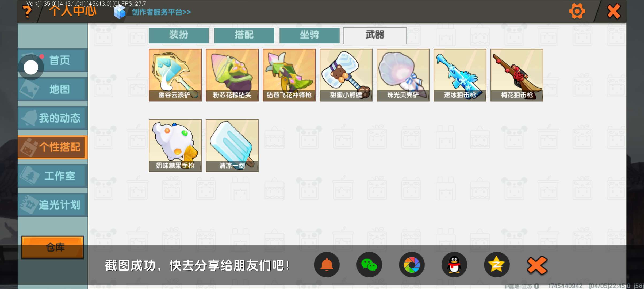Select 地图 in the left sidebar

point(52,89)
